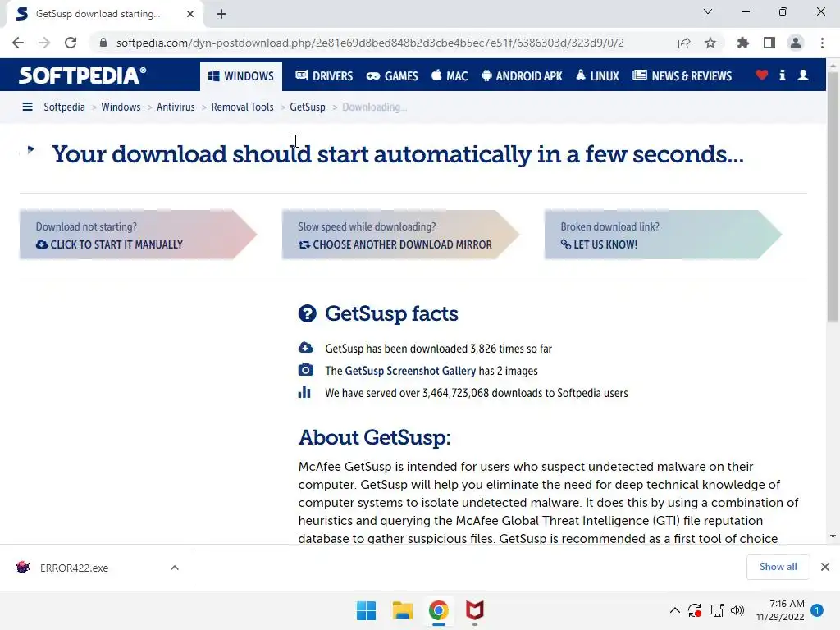840x630 pixels.
Task: Open the Chrome three-dot menu
Action: (822, 43)
